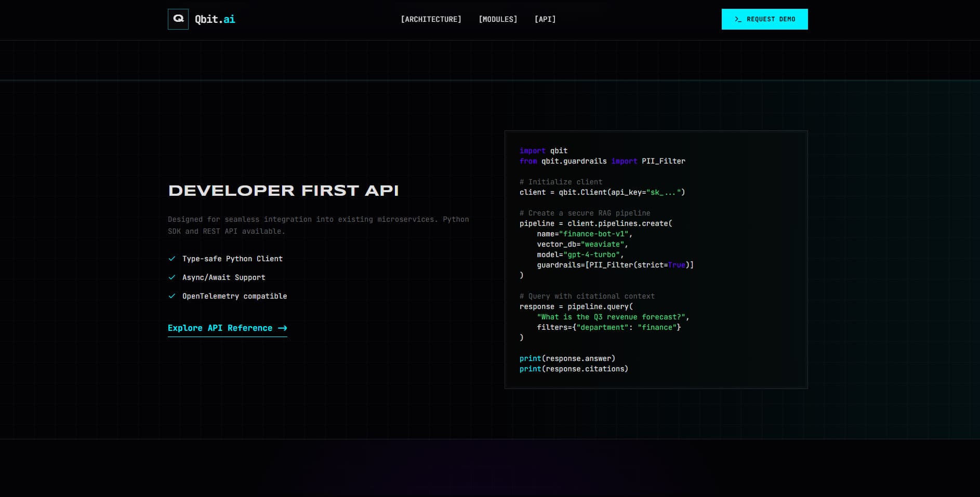
Task: Click the print(response.citations) code line
Action: tap(574, 369)
